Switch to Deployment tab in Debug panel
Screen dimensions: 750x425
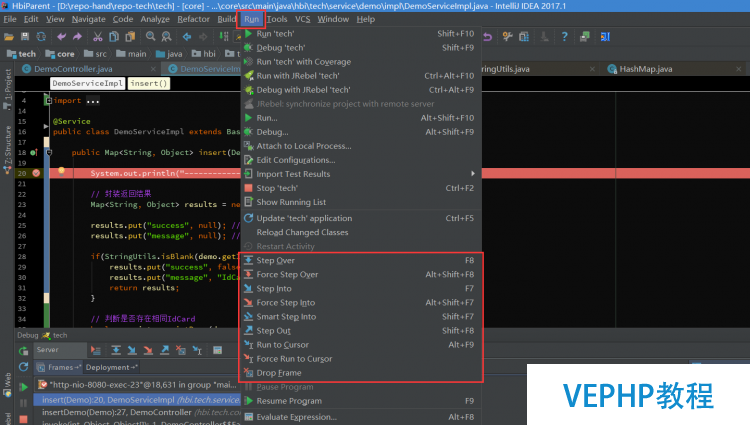coord(110,367)
